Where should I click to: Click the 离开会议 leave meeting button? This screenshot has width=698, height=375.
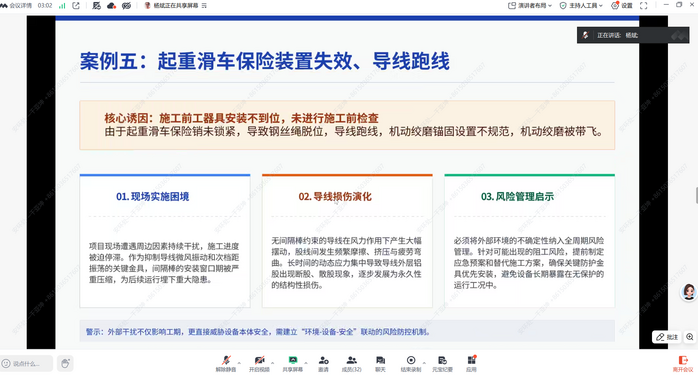[683, 363]
